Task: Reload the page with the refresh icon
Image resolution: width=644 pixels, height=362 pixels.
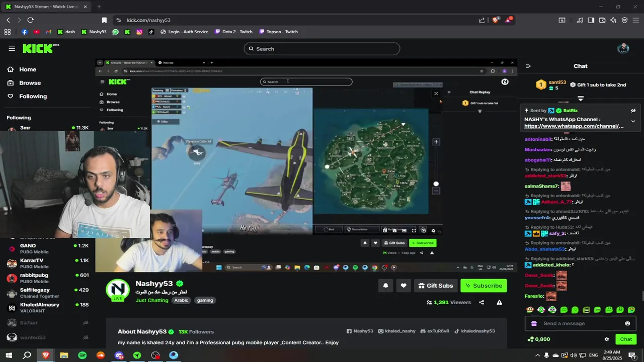Action: click(x=30, y=20)
